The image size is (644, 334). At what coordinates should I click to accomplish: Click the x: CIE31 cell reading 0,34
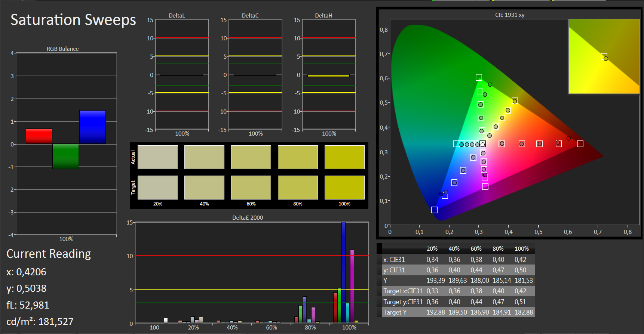pyautogui.click(x=432, y=259)
